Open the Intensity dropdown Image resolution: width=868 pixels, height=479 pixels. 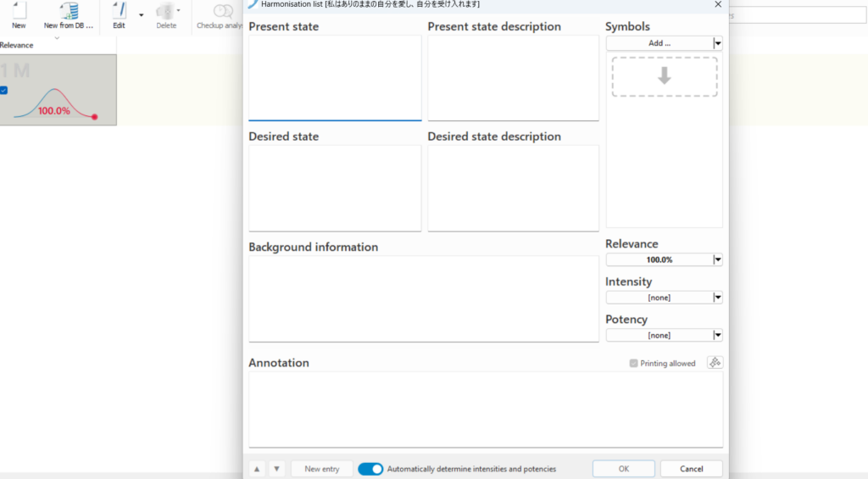(718, 298)
